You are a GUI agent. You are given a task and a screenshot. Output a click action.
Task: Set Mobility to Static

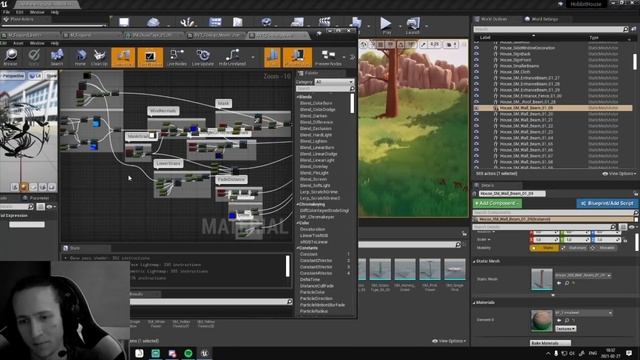544,248
